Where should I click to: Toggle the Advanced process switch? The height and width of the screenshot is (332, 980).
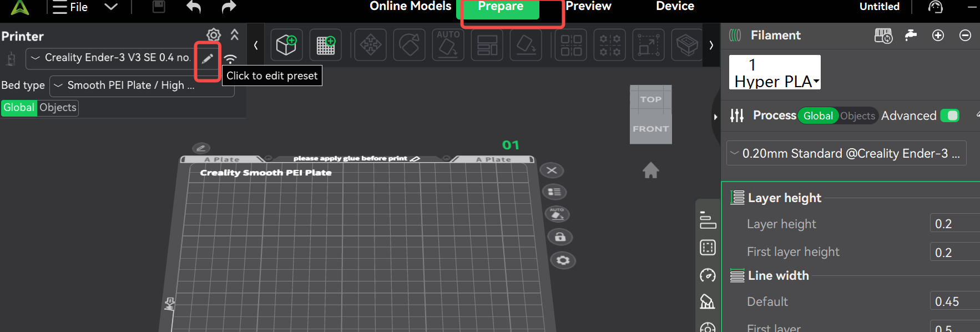[949, 115]
